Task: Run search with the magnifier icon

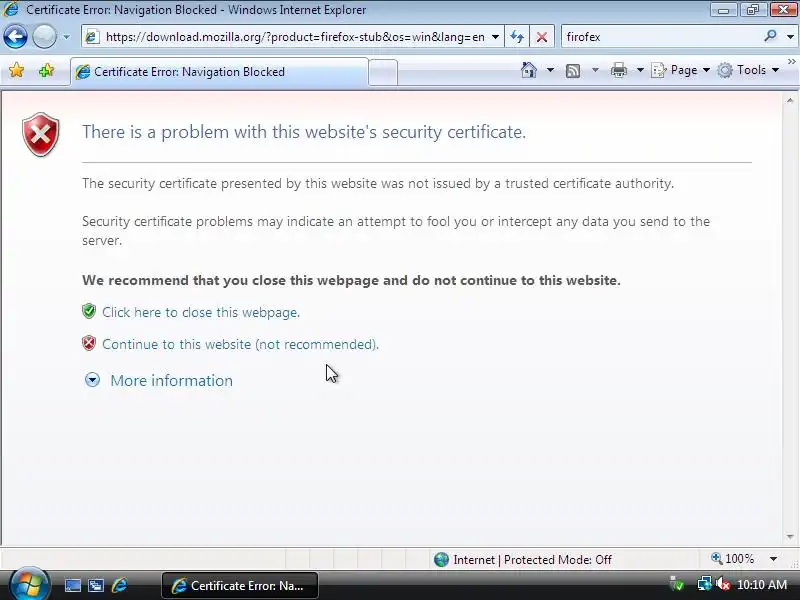Action: point(770,36)
